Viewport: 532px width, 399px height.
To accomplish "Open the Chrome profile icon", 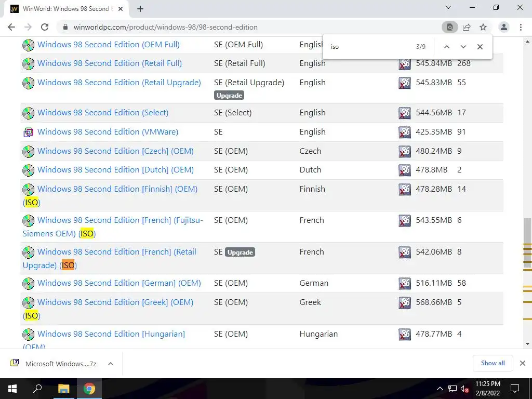I will point(504,27).
